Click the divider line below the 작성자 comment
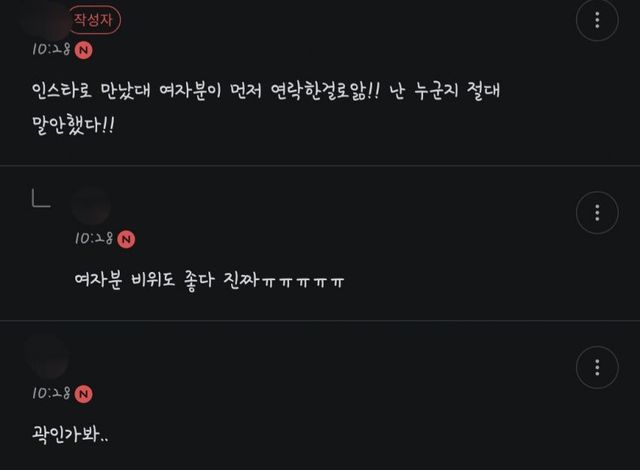 [320, 165]
